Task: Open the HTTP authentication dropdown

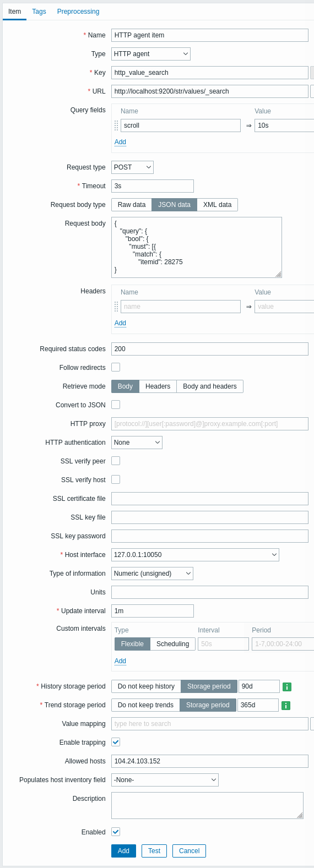Action: click(x=137, y=443)
